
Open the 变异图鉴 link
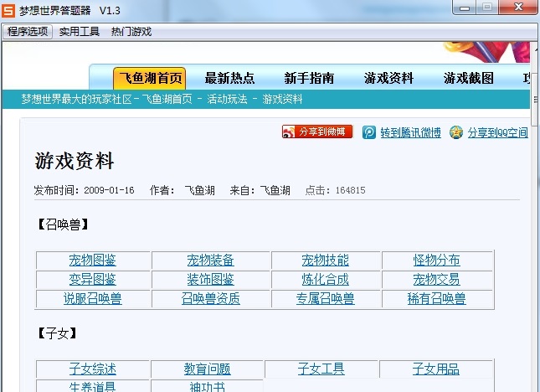(93, 280)
